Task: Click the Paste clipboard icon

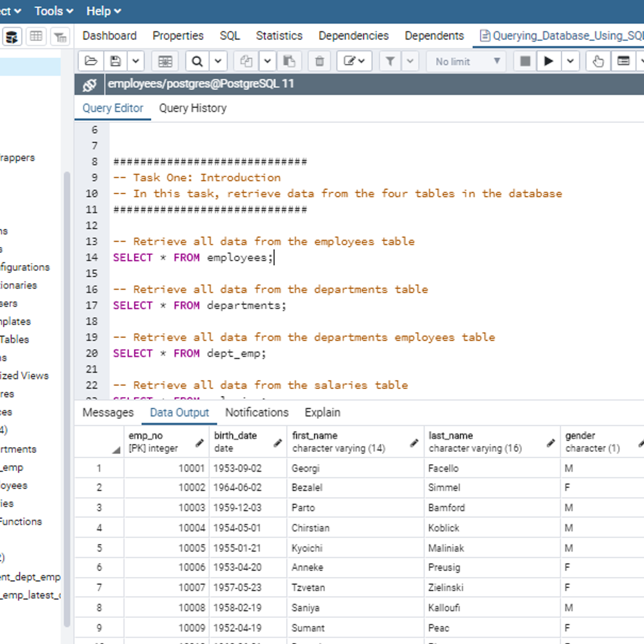Action: (x=289, y=61)
